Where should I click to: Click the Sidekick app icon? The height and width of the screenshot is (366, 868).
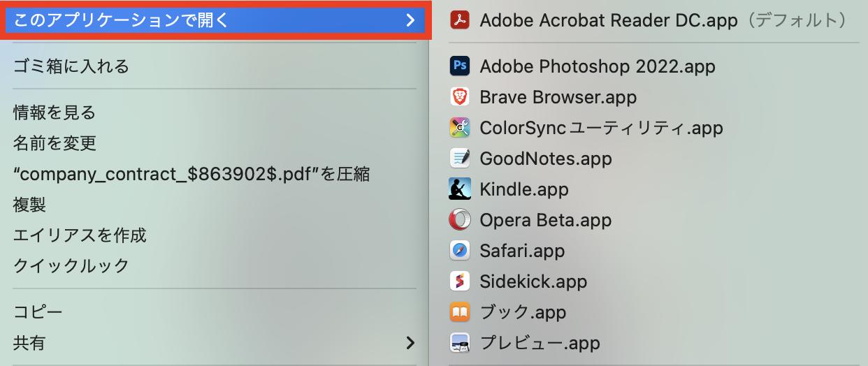pyautogui.click(x=459, y=281)
